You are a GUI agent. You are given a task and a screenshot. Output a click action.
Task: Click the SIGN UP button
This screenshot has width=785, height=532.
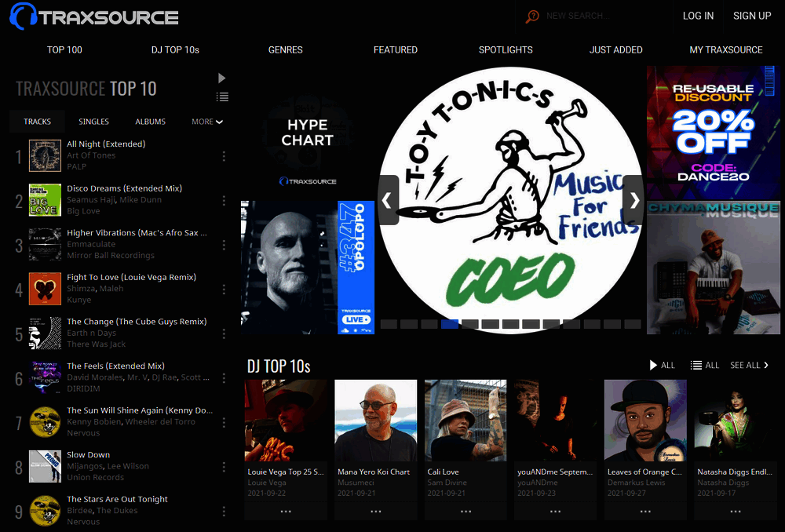click(751, 16)
